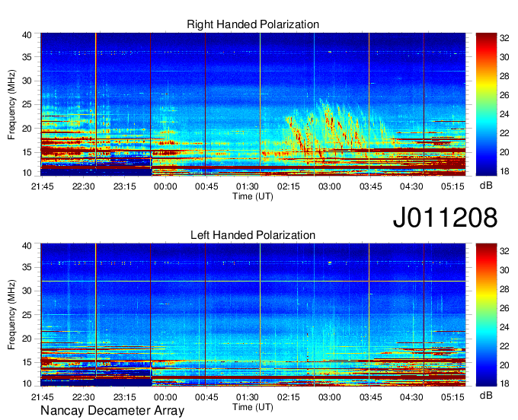Click the 22:30 time tick on the lower plot
The image size is (518, 420).
click(x=83, y=397)
